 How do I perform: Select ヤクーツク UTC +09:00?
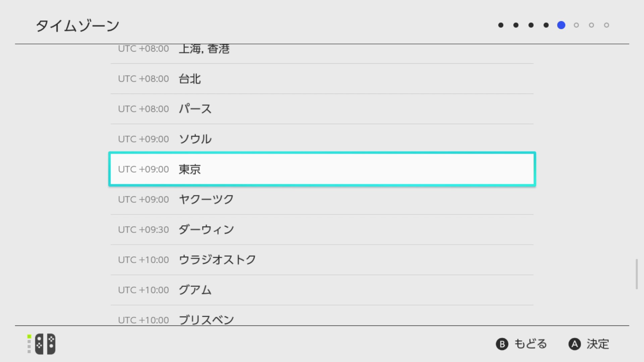[x=322, y=199]
